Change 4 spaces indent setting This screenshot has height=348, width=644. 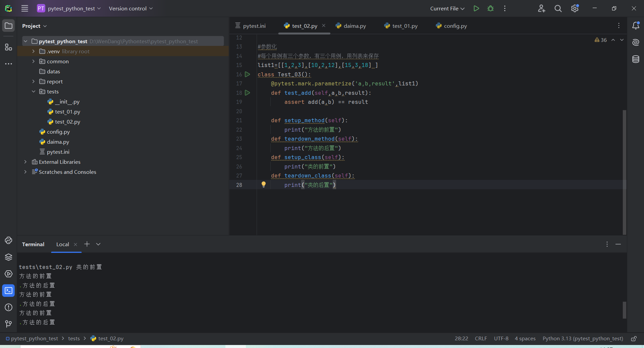pyautogui.click(x=525, y=339)
